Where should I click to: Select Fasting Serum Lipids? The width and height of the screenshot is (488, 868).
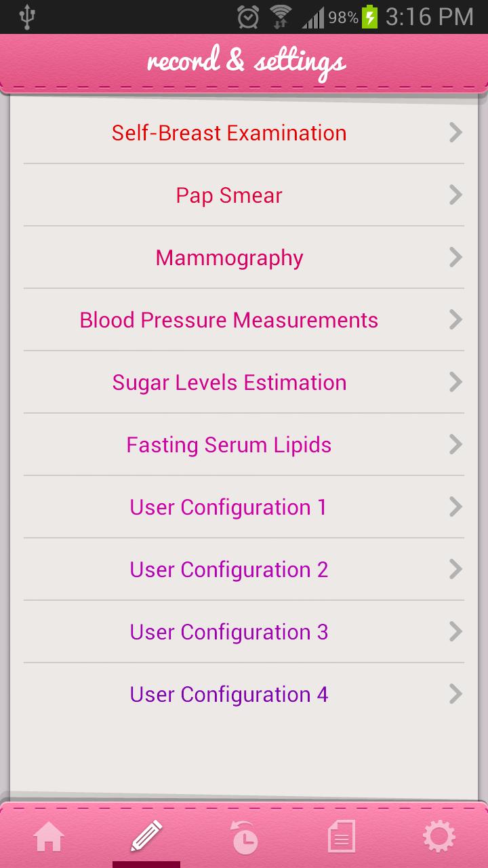tap(229, 445)
